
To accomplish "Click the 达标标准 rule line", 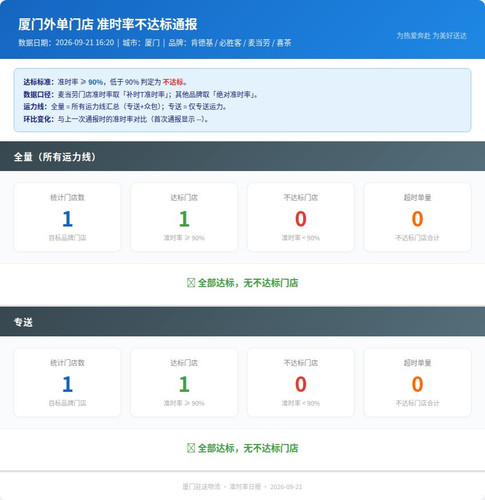I will click(105, 82).
